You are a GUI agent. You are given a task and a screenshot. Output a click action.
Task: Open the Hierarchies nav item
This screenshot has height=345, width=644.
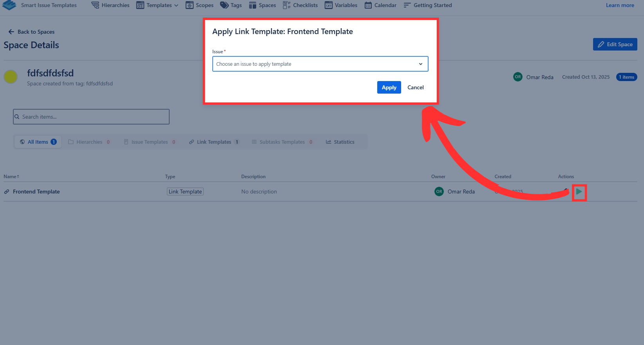click(x=110, y=5)
